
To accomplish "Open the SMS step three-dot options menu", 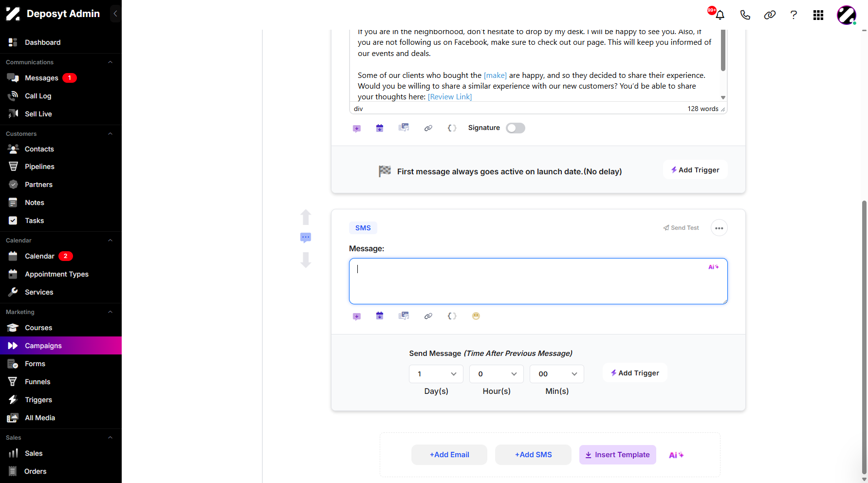I will [719, 228].
